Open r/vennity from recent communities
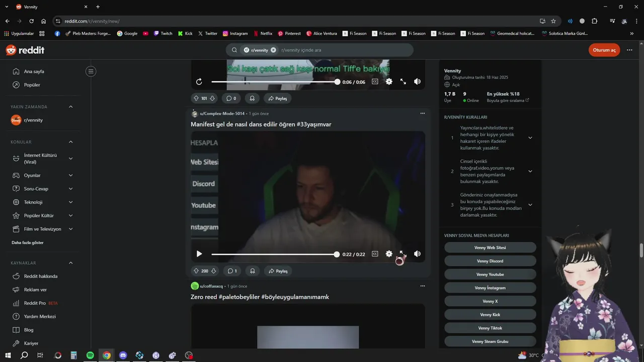Screen dimensions: 644x362 [33, 120]
